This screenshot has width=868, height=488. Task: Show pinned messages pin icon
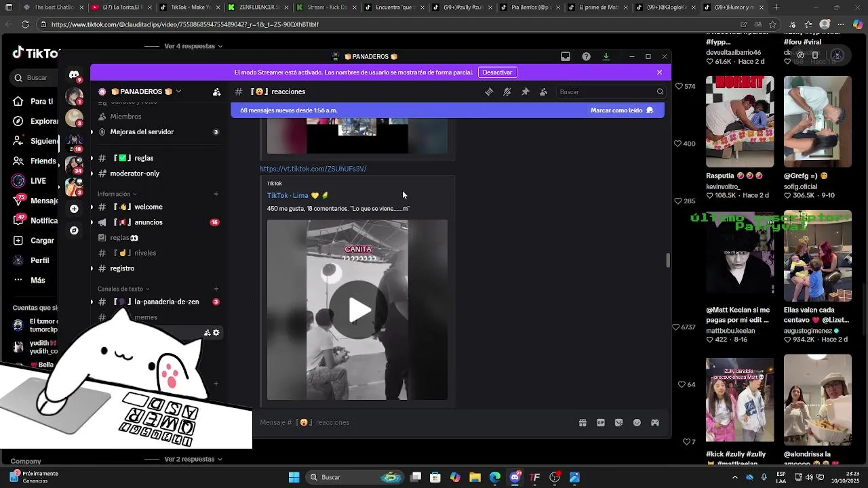pyautogui.click(x=525, y=91)
